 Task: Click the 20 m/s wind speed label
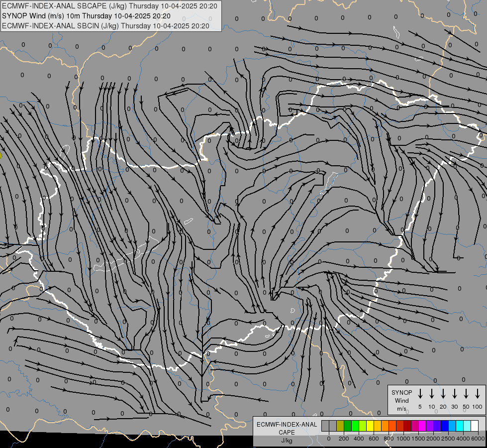click(443, 407)
